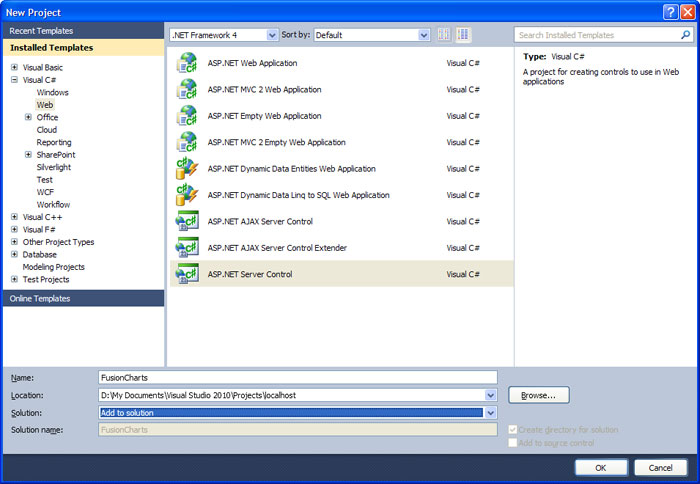Click the Office tree label

(47, 117)
